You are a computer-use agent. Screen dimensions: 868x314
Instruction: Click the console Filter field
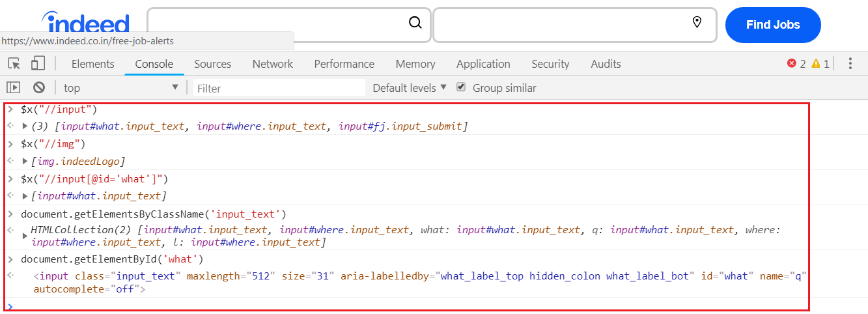(x=279, y=88)
